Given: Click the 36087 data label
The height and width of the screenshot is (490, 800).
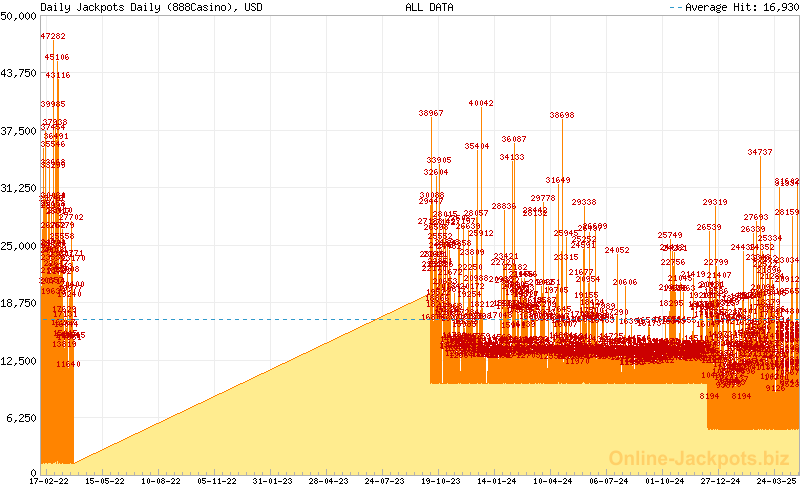Looking at the screenshot, I should click(514, 139).
